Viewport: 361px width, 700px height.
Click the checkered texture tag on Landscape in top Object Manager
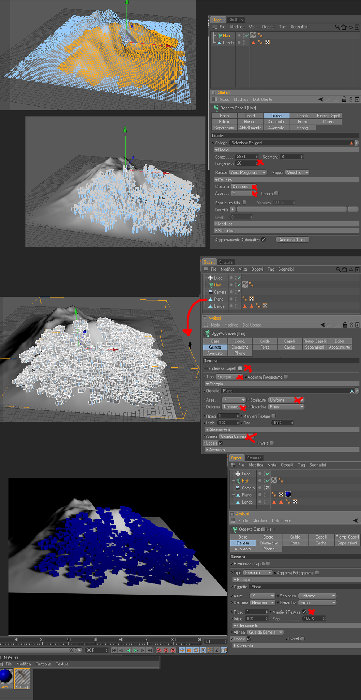tap(267, 42)
